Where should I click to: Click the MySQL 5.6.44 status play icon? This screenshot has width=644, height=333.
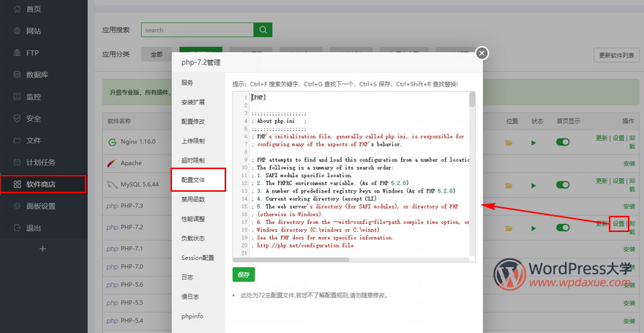(533, 185)
